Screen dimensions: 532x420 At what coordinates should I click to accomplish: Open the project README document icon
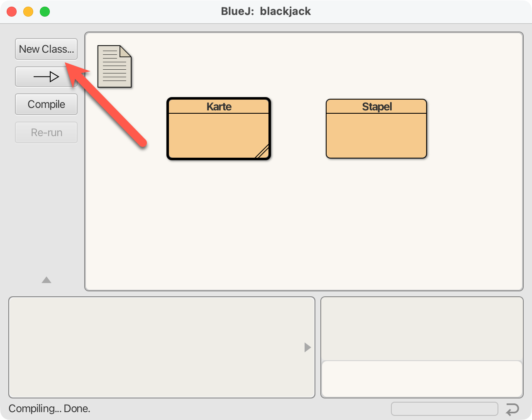point(114,66)
